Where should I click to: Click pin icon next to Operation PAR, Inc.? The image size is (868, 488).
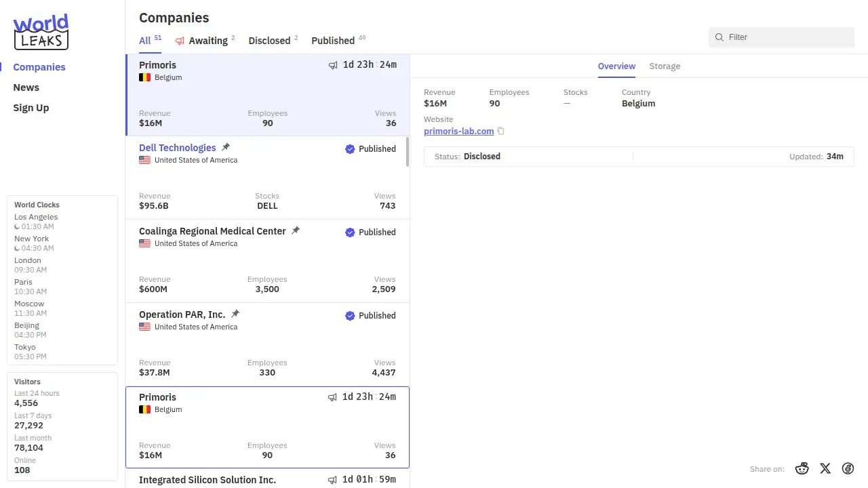coord(235,314)
